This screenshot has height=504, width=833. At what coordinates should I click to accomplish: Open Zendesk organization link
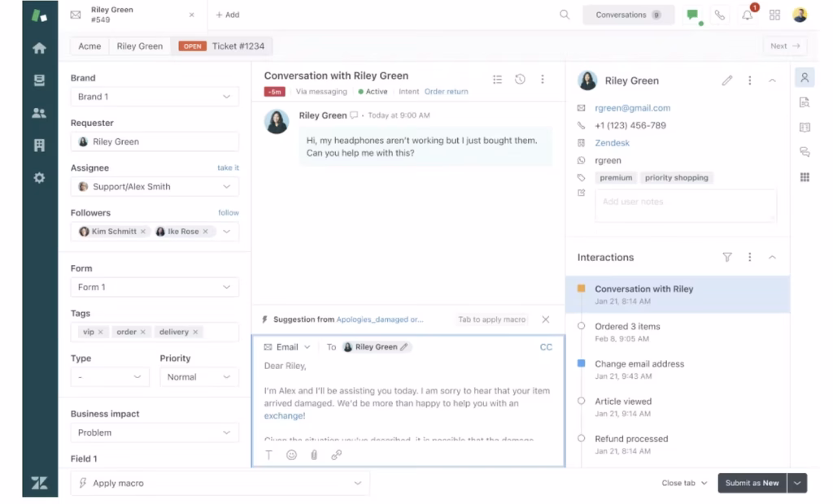612,143
